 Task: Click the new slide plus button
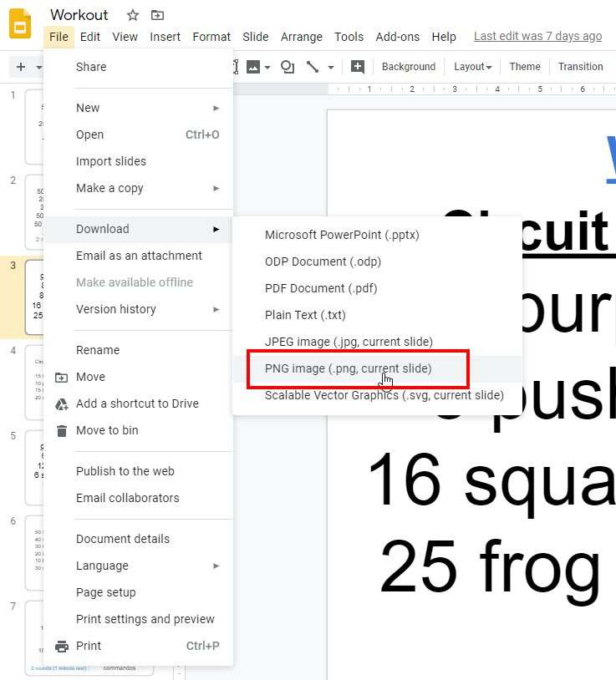(21, 67)
